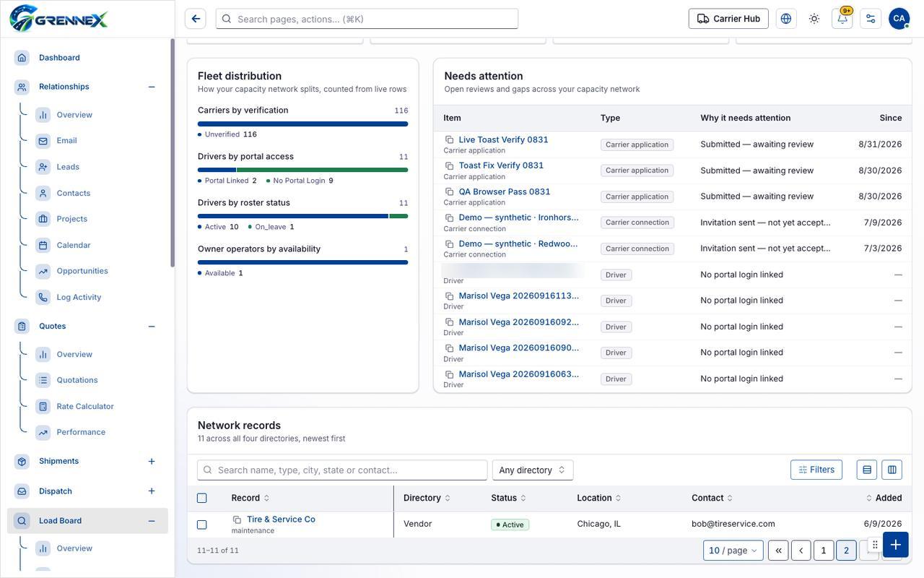Viewport: 924px width, 578px height.
Task: Open Dashboard in the sidebar
Action: 59,58
